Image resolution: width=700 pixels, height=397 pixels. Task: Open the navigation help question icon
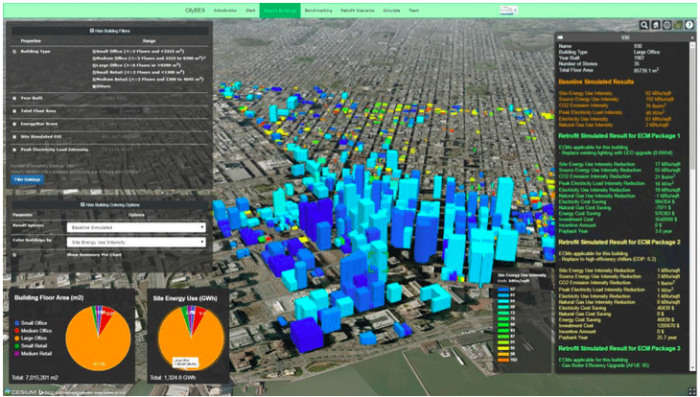(690, 25)
